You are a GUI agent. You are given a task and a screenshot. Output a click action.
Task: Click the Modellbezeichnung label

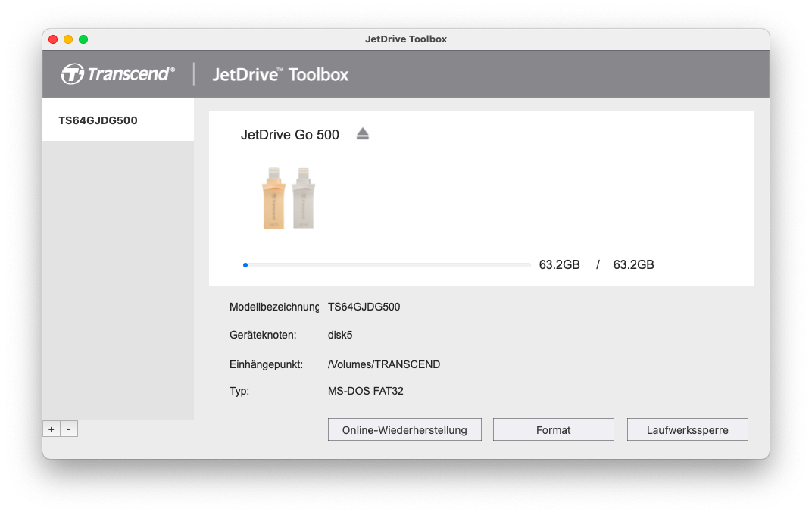pyautogui.click(x=274, y=307)
